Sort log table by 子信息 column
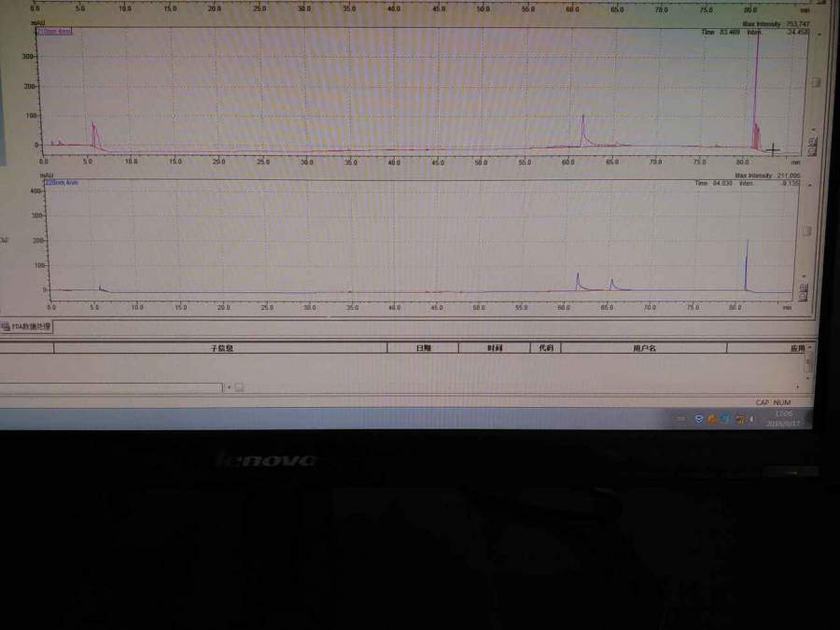 pos(220,348)
